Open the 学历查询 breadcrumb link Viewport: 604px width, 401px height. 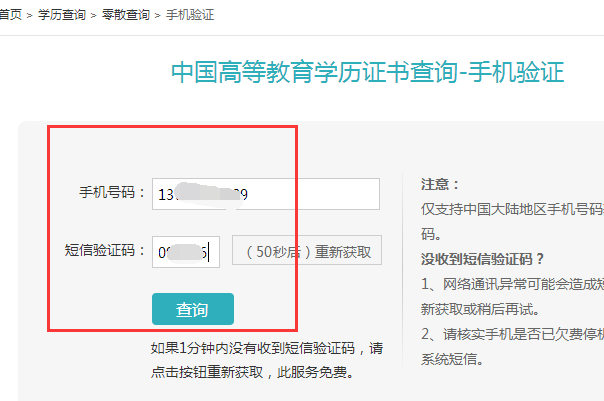[x=62, y=15]
